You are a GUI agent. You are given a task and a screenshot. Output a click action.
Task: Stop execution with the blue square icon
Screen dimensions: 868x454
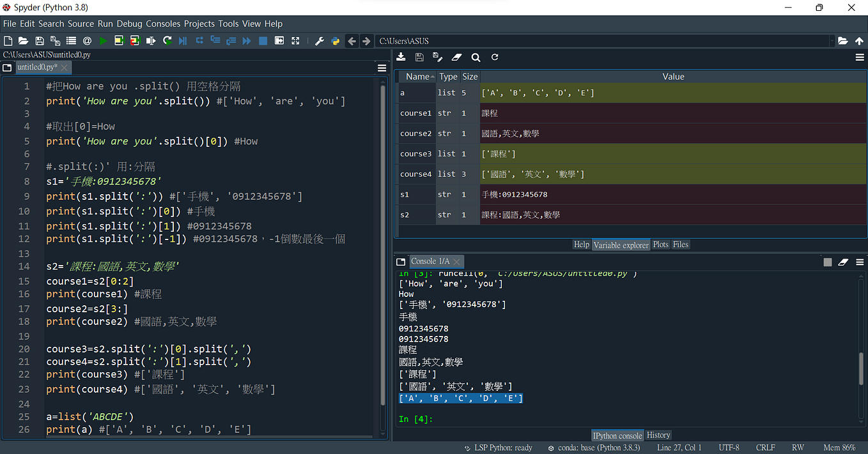263,40
